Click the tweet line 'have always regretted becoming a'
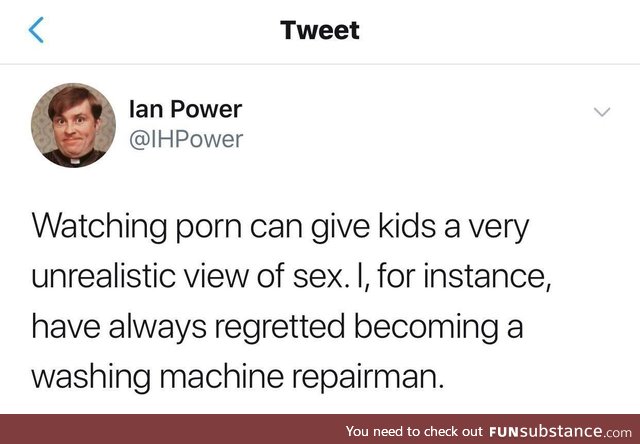Screen dimensions: 640x444 (x=277, y=327)
